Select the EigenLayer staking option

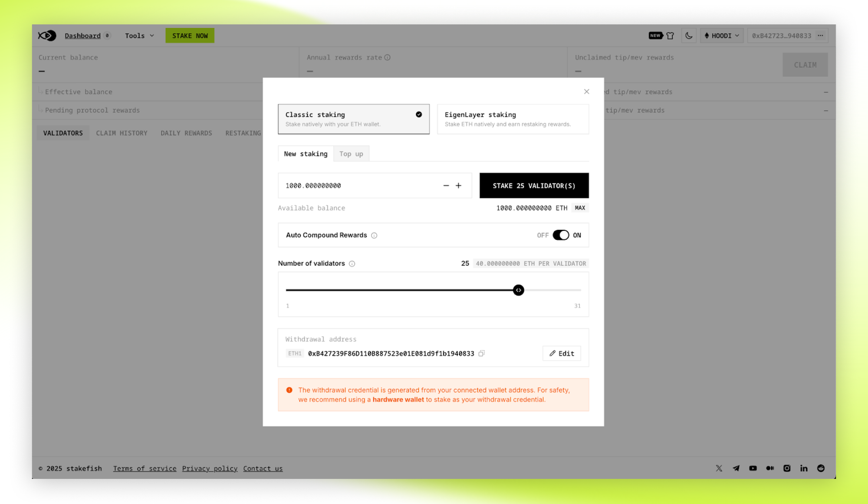pos(513,119)
